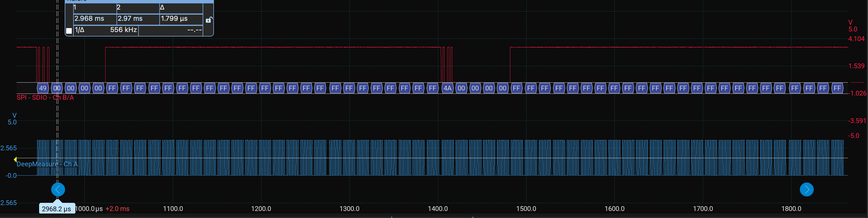Click the red +2.0 ms offset label
This screenshot has width=868, height=218.
point(117,208)
